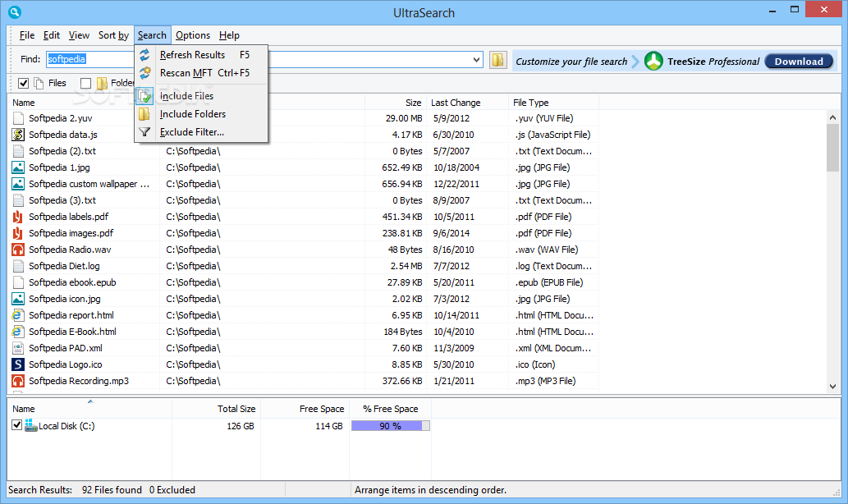Image resolution: width=848 pixels, height=504 pixels.
Task: Uncheck the Files checkbox
Action: pos(23,83)
